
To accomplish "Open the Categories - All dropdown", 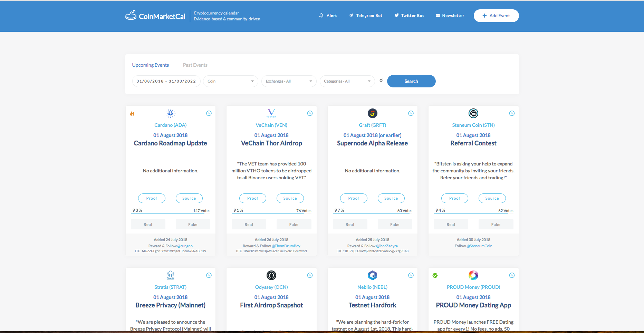I will point(347,81).
